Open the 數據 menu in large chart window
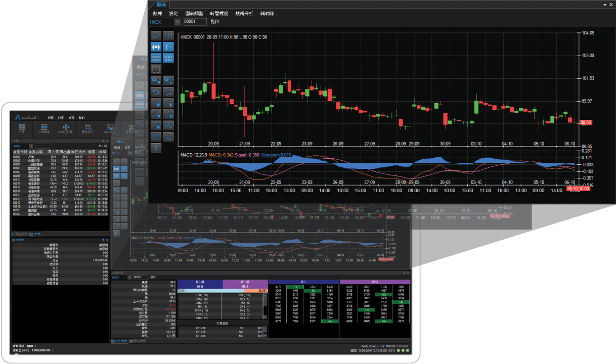The height and width of the screenshot is (364, 616). coord(157,14)
